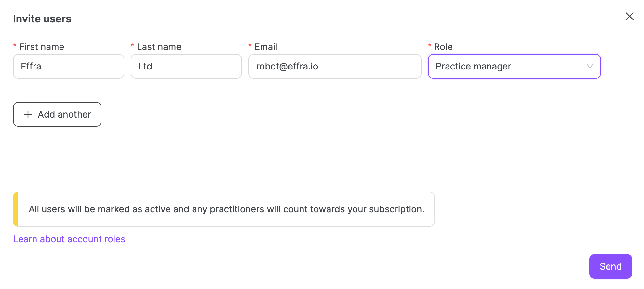Viewport: 644px width, 289px height.
Task: Focus the First name field containing Effra
Action: 69,66
